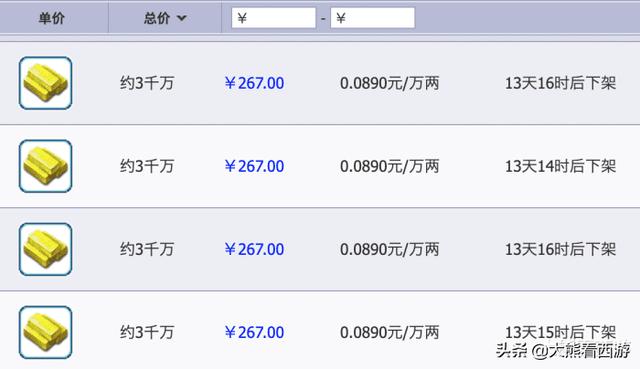Focus the minimum price ¥ input box

click(273, 18)
